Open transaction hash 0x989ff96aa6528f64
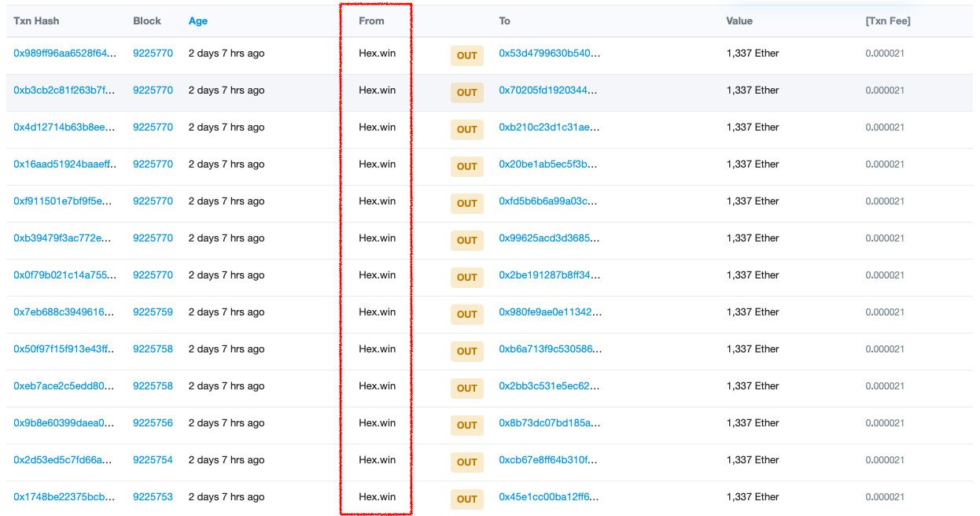This screenshot has height=516, width=980. tap(65, 53)
